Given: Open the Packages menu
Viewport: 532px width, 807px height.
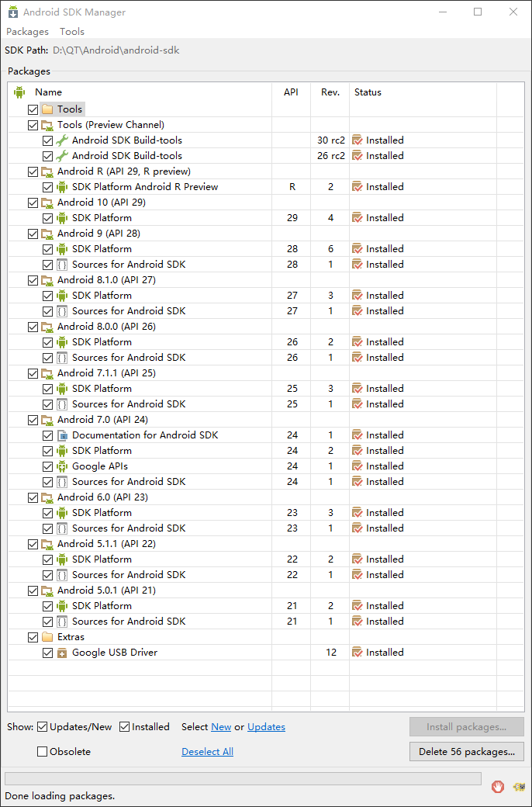Looking at the screenshot, I should point(27,31).
